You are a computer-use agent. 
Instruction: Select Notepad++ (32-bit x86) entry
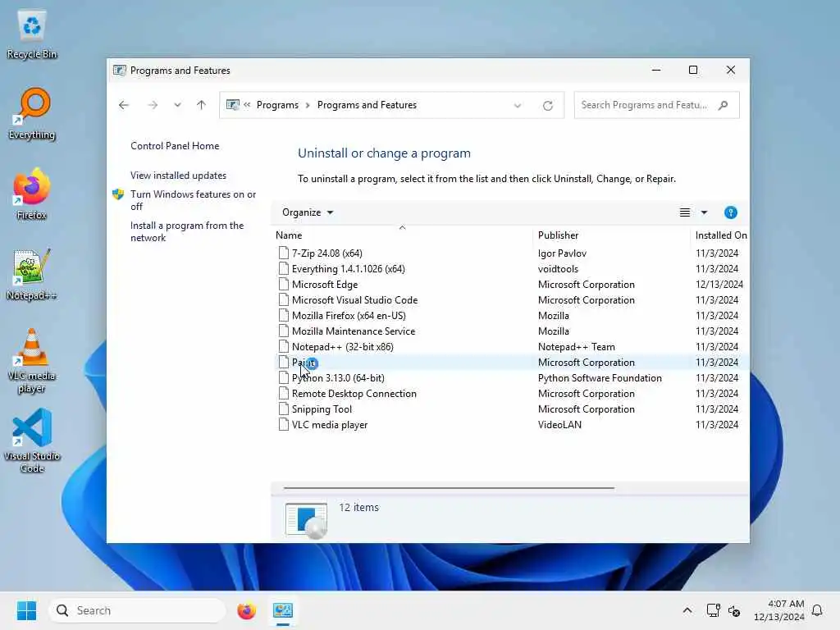512,347
